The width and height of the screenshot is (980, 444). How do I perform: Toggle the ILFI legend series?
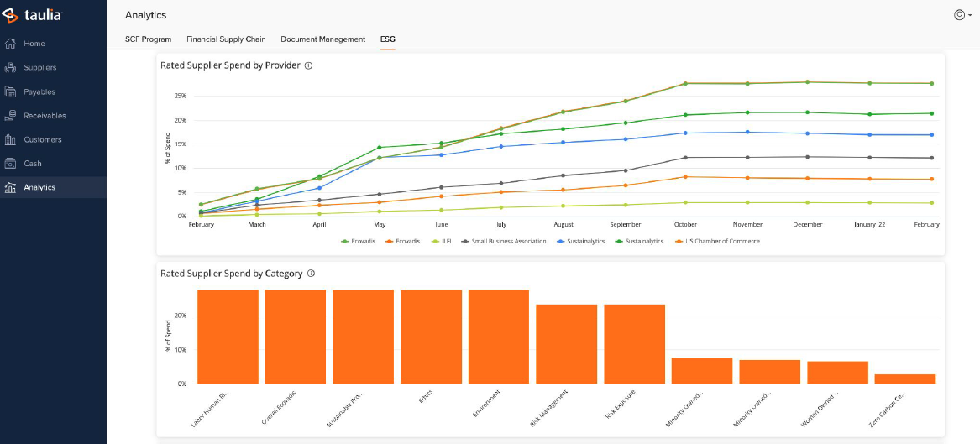coord(443,241)
